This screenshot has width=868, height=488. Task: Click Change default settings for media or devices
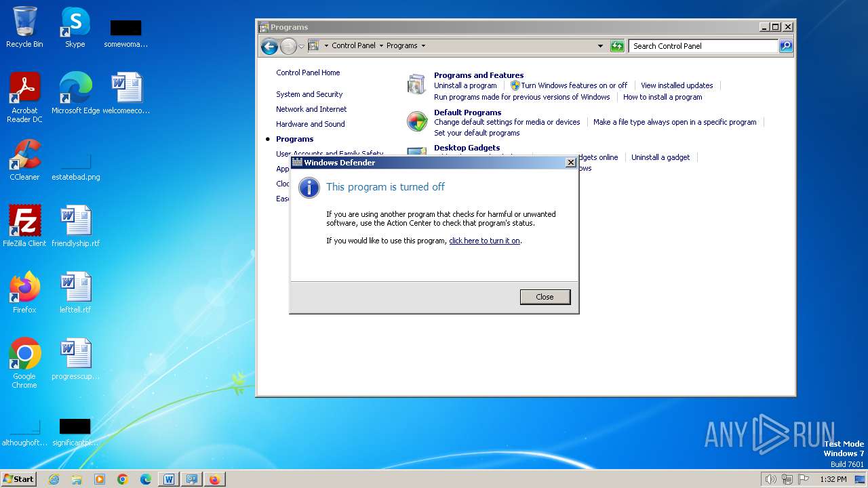(x=507, y=122)
